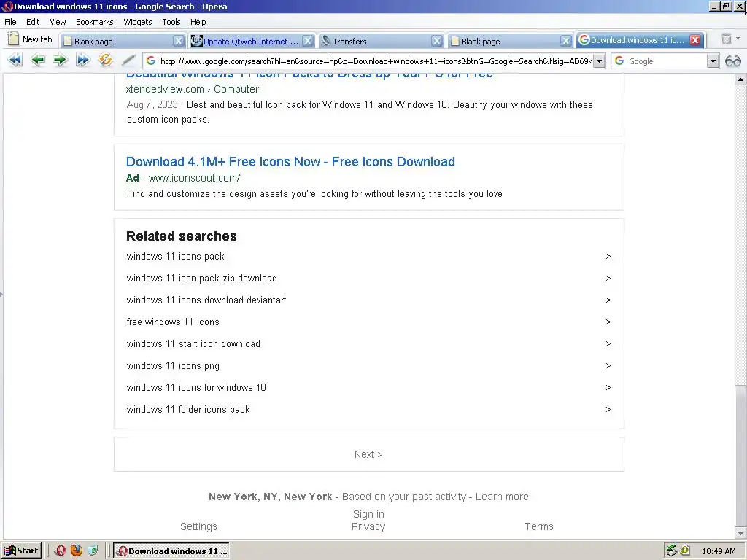
Task: Expand 'windows 11 icons download deviantart' arrow
Action: pos(608,300)
